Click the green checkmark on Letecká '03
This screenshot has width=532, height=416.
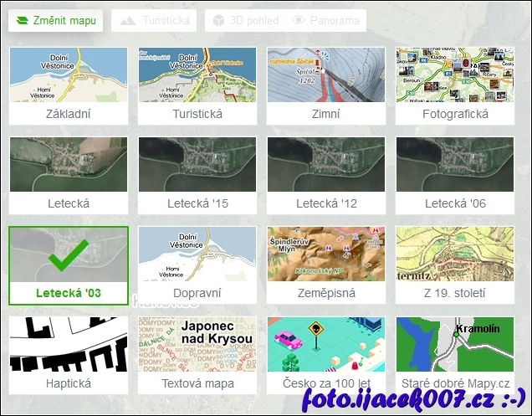click(68, 254)
